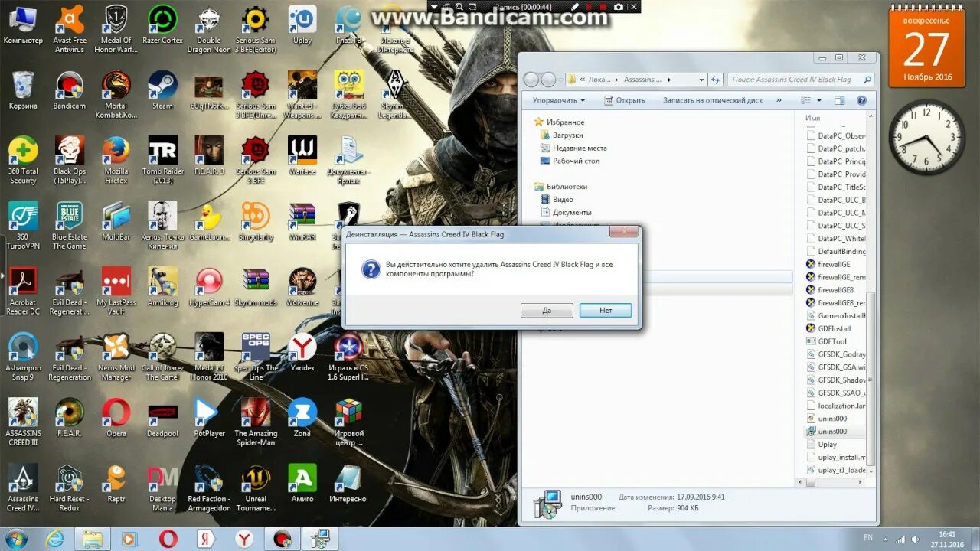
Task: Open Mozilla Firefox desktop icon
Action: (x=116, y=161)
